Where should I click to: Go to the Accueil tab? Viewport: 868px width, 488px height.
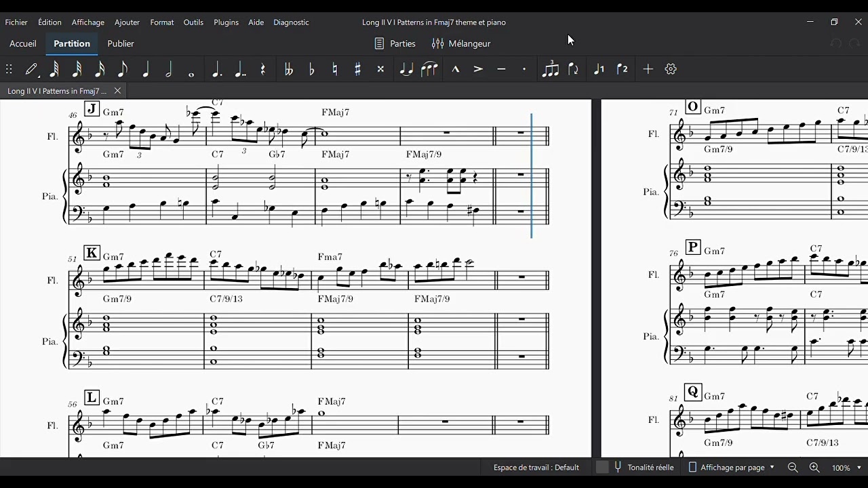click(x=23, y=43)
